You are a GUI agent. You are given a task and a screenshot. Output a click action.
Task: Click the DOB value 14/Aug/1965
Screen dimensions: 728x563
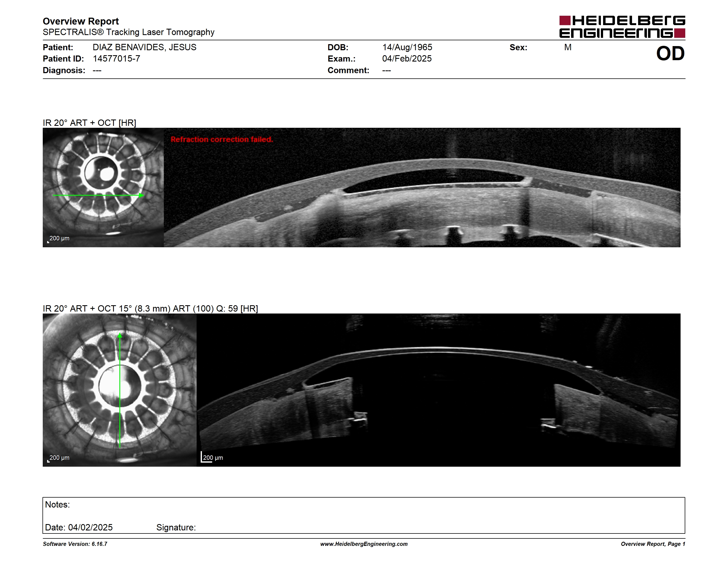pos(407,47)
